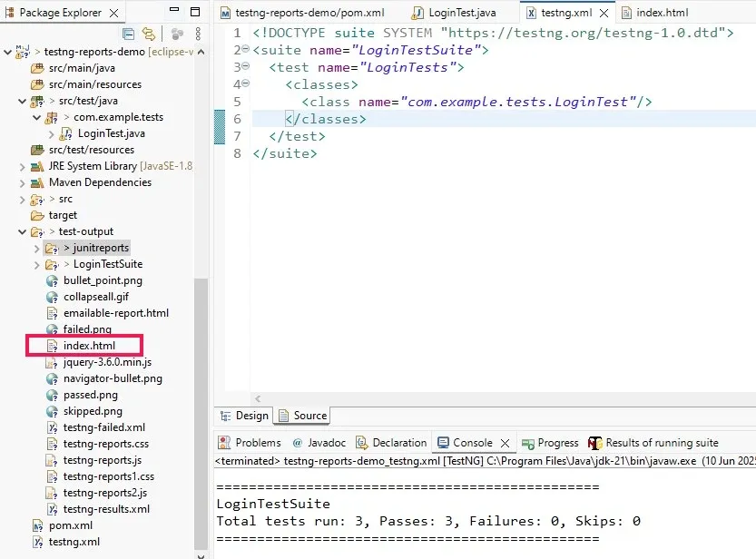Open the Javadoc view tab
The width and height of the screenshot is (756, 559).
tap(320, 443)
